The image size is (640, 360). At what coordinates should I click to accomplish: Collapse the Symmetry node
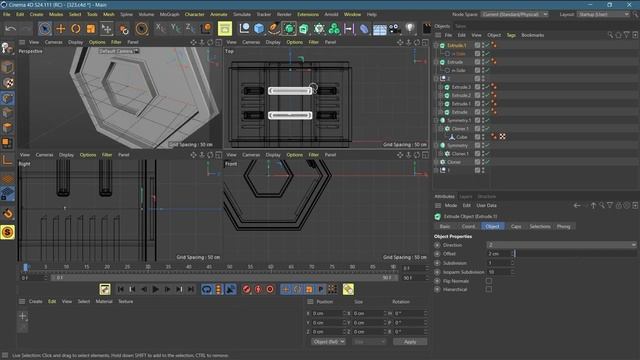click(x=436, y=145)
